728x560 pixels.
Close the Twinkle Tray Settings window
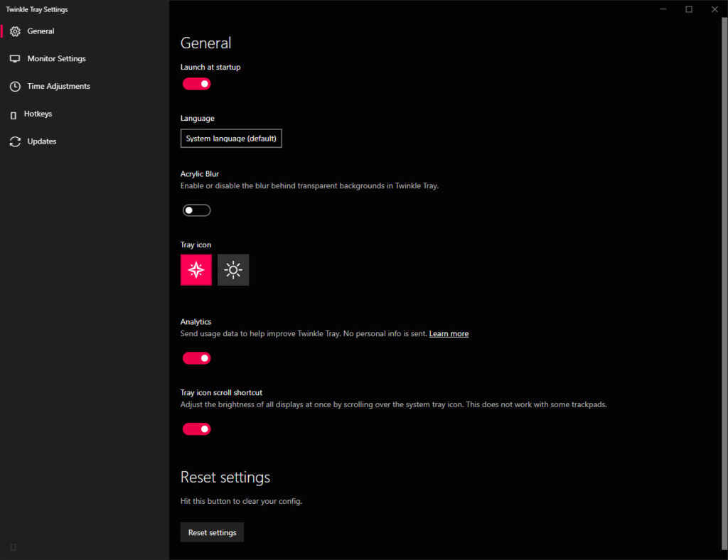tap(714, 9)
